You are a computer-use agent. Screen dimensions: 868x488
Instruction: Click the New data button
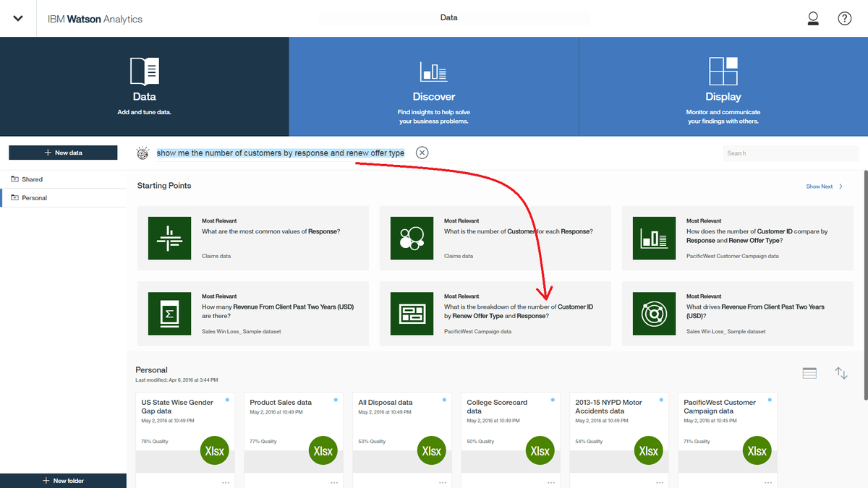coord(63,153)
